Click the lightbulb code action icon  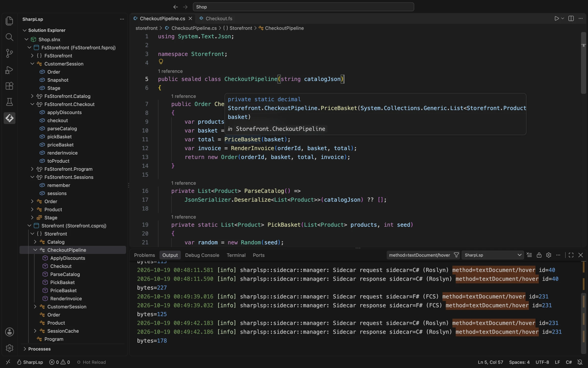[x=161, y=61]
